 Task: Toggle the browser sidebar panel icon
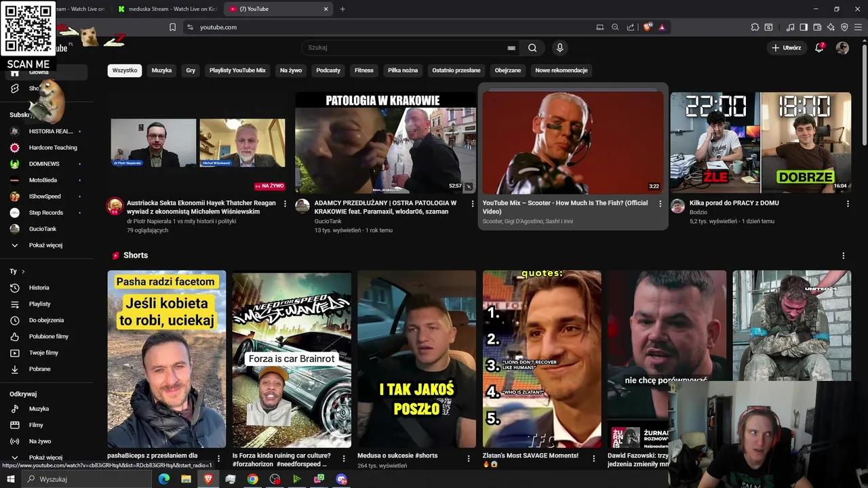point(804,27)
